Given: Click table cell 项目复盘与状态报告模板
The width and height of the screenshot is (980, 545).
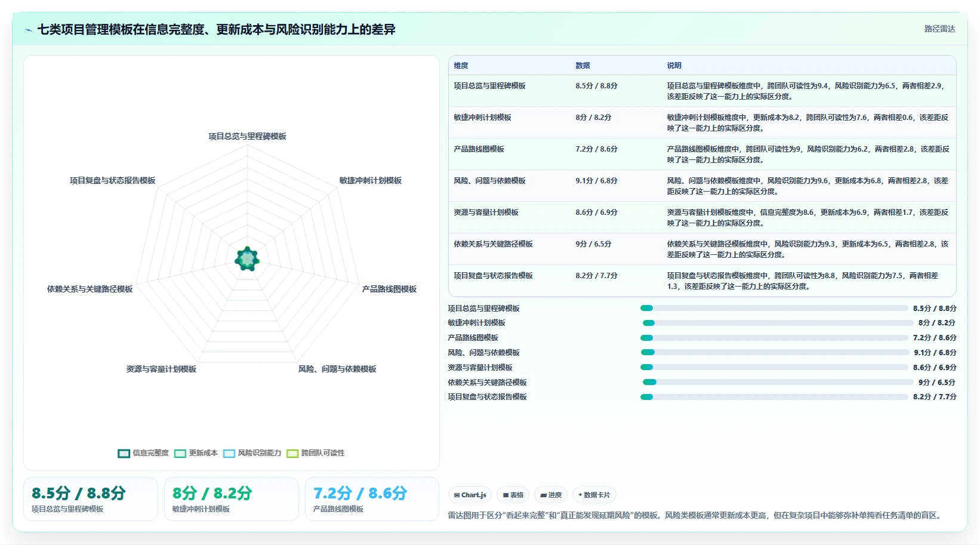Looking at the screenshot, I should pyautogui.click(x=493, y=276).
